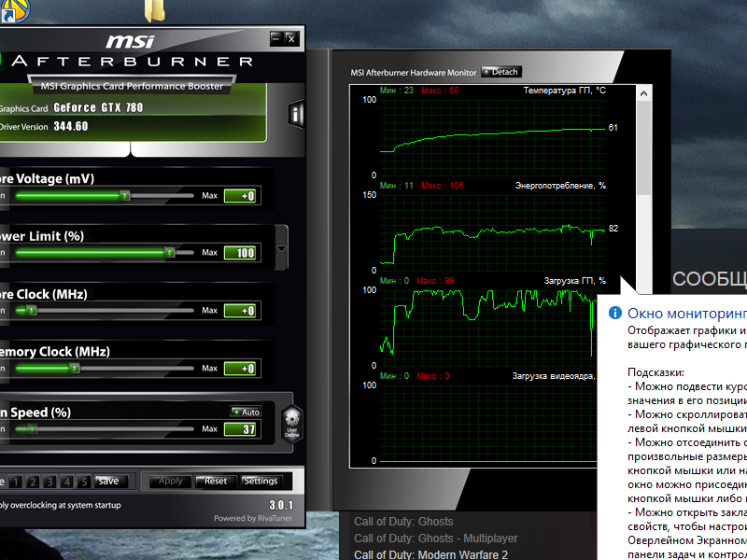This screenshot has width=747, height=560.
Task: Close the MSI Afterburner window
Action: [291, 39]
